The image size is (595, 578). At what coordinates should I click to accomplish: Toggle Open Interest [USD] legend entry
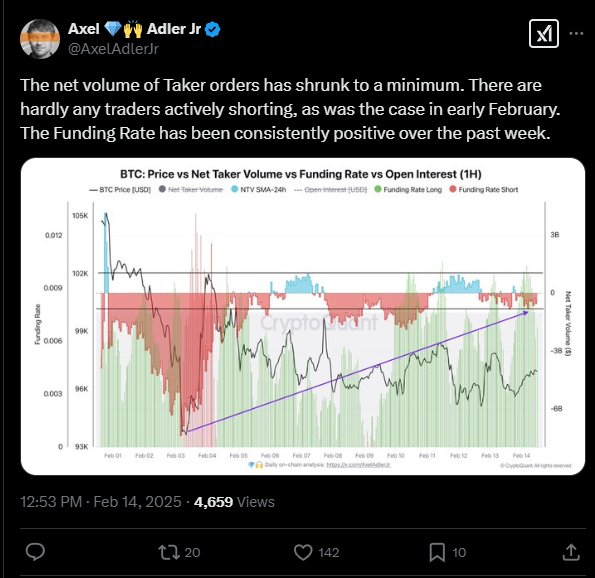[331, 189]
